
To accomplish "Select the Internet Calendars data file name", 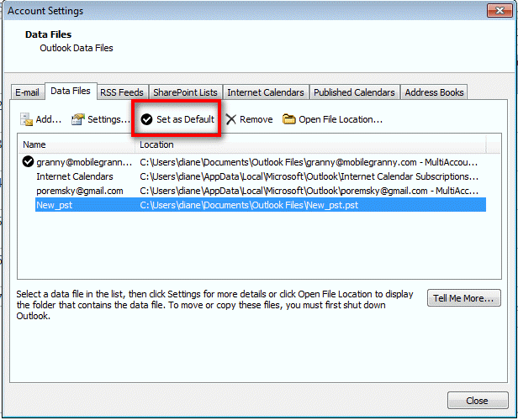I will pos(75,176).
